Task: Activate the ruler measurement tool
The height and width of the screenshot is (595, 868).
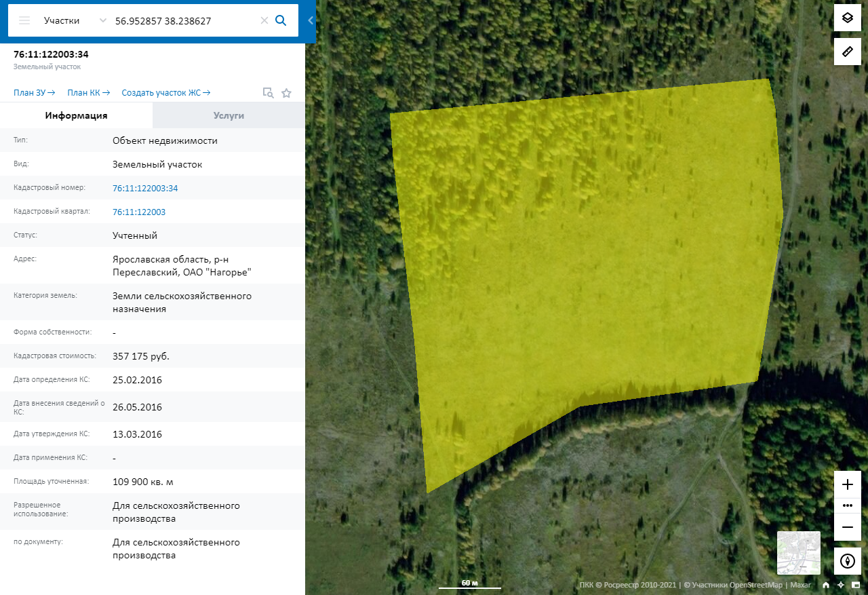Action: click(847, 52)
